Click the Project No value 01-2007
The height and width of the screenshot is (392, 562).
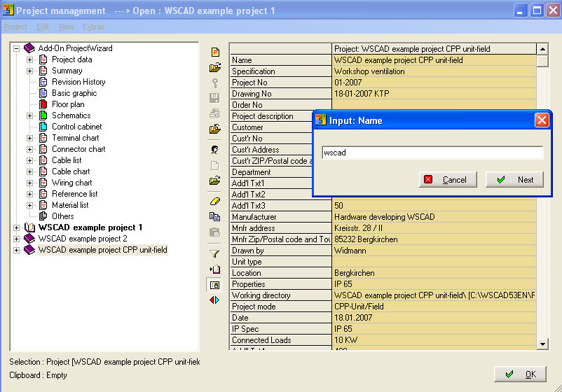434,83
